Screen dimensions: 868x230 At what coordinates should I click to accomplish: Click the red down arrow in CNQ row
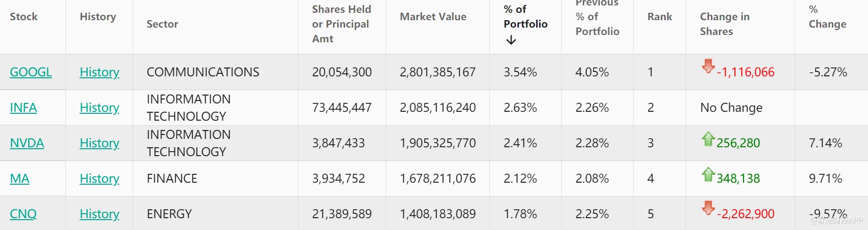[x=708, y=208]
